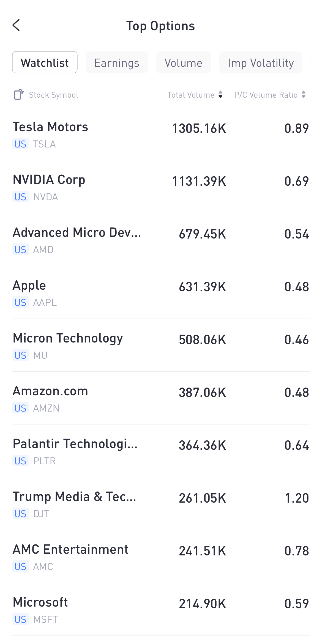Sort the list by Total Volume
The width and height of the screenshot is (322, 644).
(194, 95)
